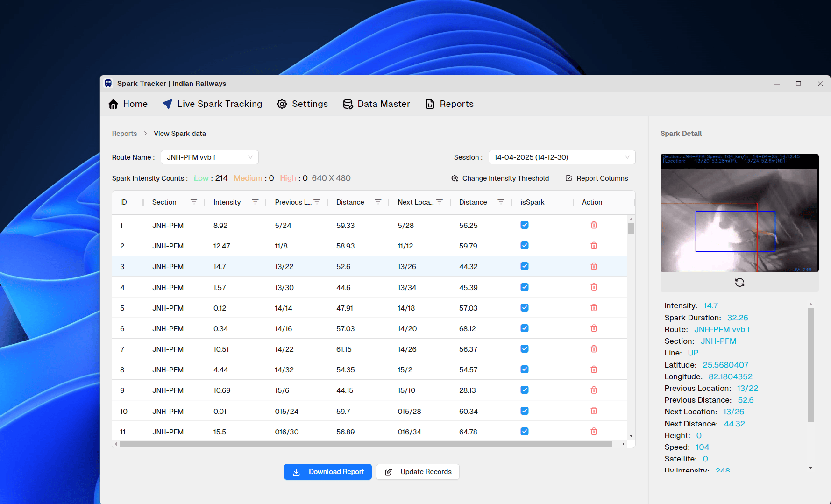Click the Update Records button
The height and width of the screenshot is (504, 831).
pos(418,472)
